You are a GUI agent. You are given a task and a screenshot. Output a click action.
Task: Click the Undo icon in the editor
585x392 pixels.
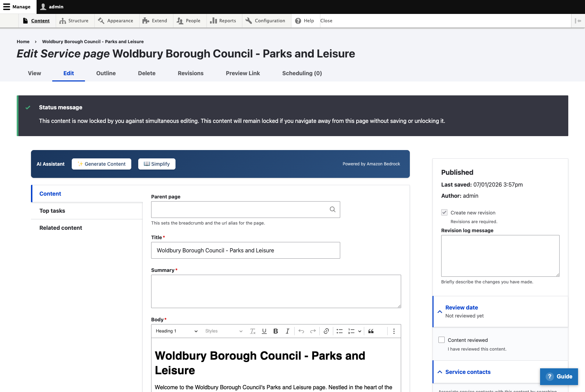pos(301,331)
